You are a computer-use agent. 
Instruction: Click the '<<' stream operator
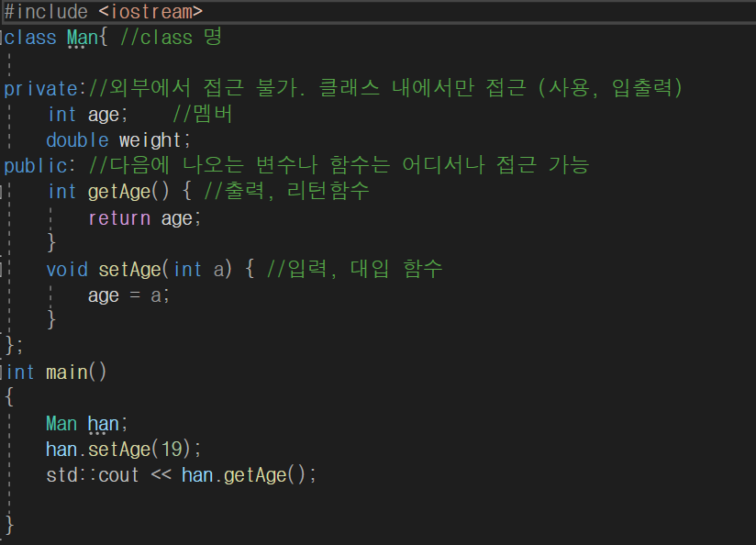pos(161,474)
